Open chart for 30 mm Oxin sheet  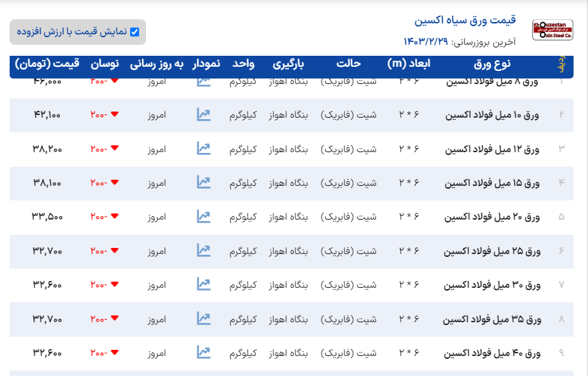(203, 284)
